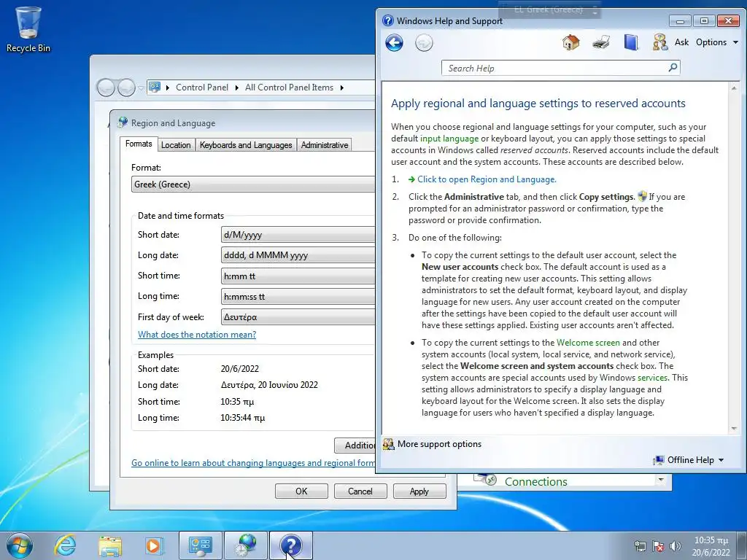
Task: Open Windows Explorer from the taskbar
Action: pyautogui.click(x=110, y=545)
